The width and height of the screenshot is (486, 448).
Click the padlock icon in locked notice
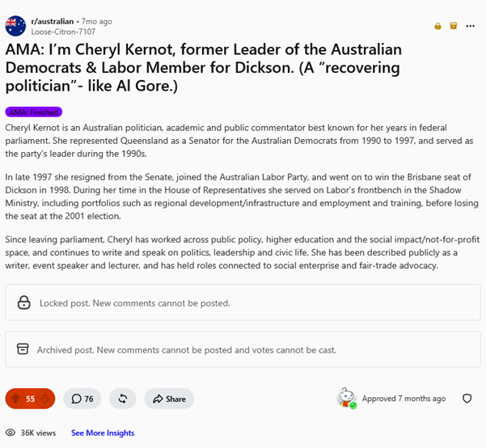click(24, 302)
